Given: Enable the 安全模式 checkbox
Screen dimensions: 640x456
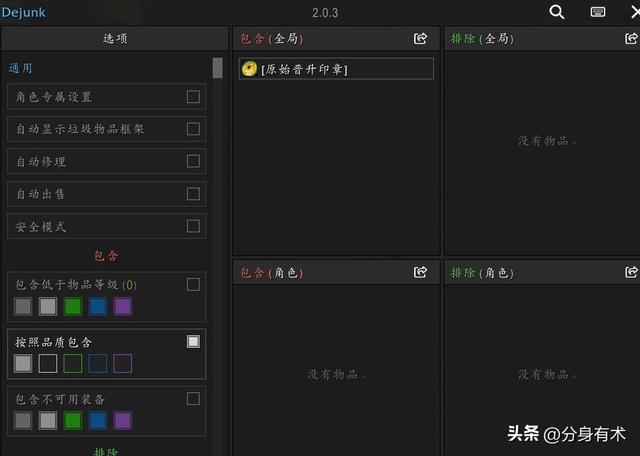Looking at the screenshot, I should pyautogui.click(x=193, y=226).
